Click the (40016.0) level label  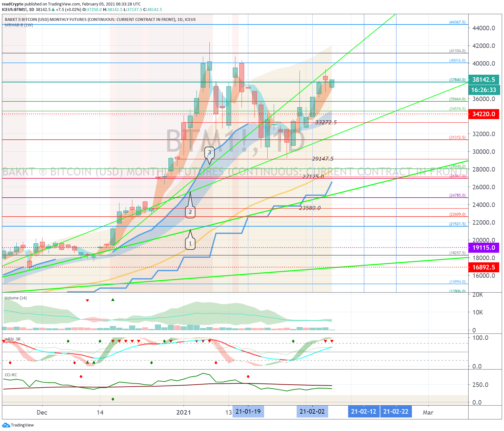pyautogui.click(x=457, y=61)
